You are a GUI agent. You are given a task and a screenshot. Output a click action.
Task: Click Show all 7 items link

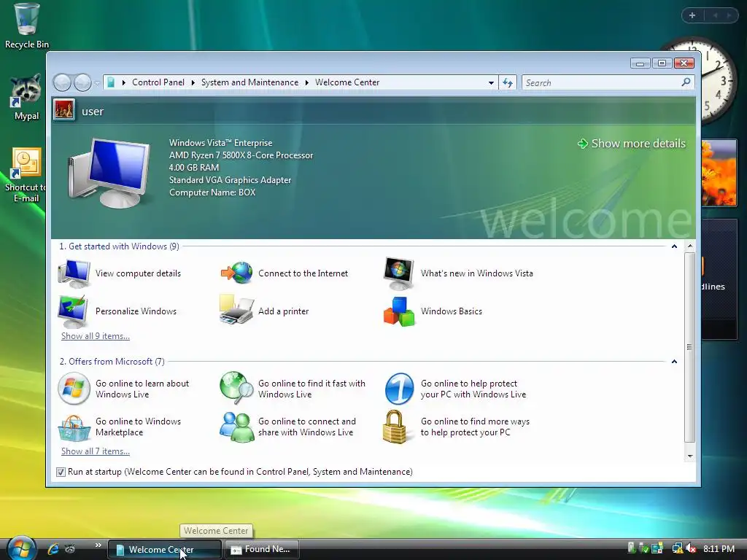coord(96,451)
